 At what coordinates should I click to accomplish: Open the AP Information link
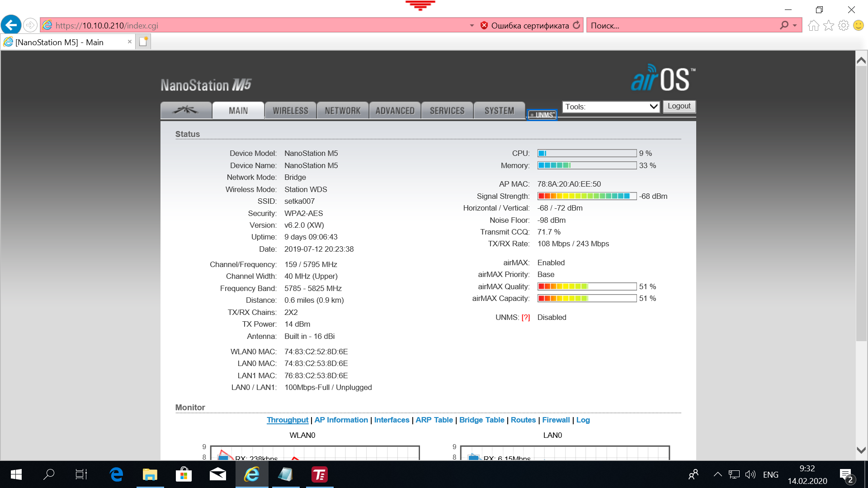[x=341, y=420]
